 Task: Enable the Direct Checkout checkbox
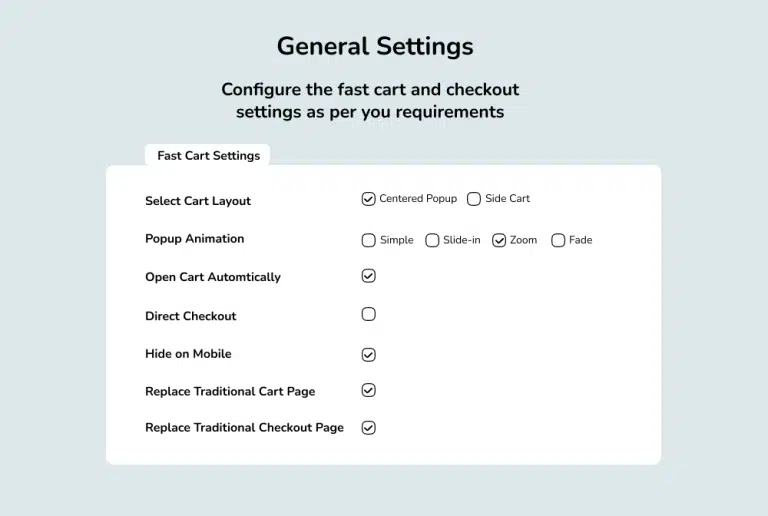coord(368,314)
